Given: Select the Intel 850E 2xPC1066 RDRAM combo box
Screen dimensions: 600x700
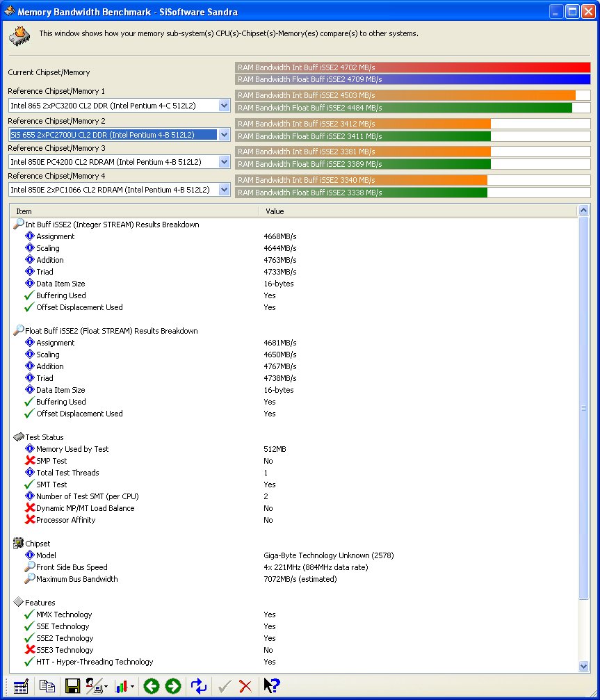Looking at the screenshot, I should [119, 190].
